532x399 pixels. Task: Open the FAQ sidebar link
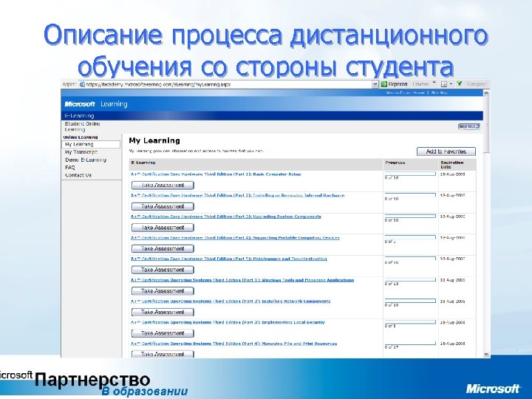[70, 168]
